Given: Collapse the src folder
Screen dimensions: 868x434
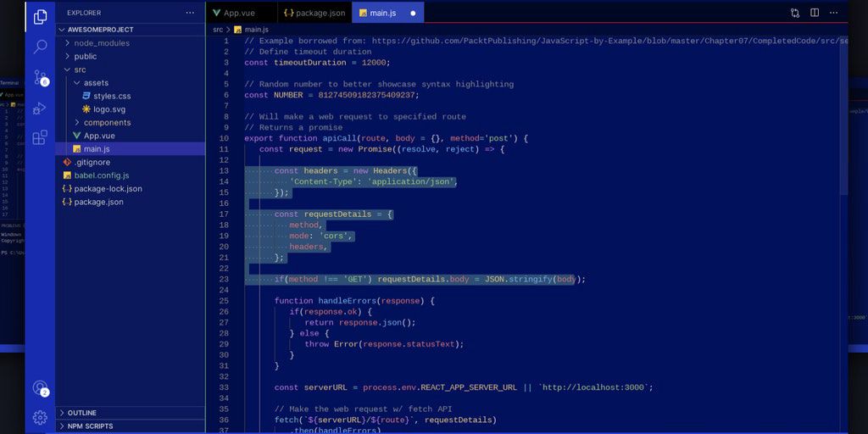Looking at the screenshot, I should click(x=80, y=70).
